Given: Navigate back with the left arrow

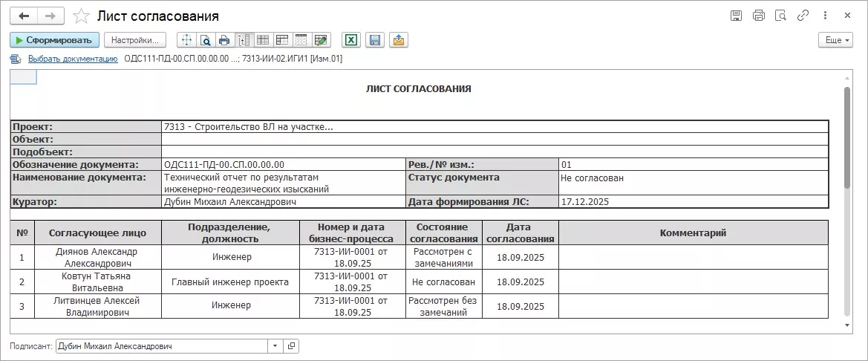Looking at the screenshot, I should pos(24,16).
